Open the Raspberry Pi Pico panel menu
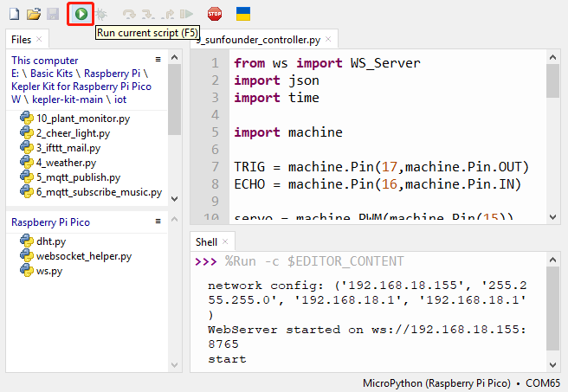The width and height of the screenshot is (568, 392). tap(158, 222)
